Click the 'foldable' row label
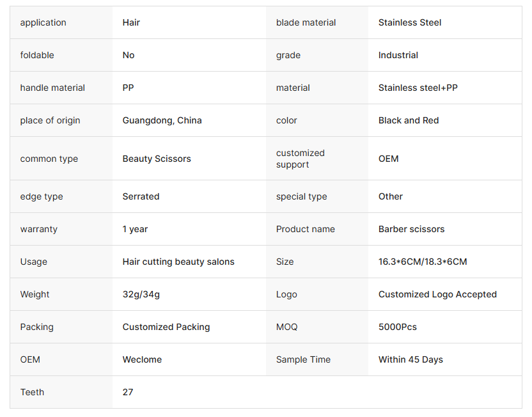 (37, 55)
